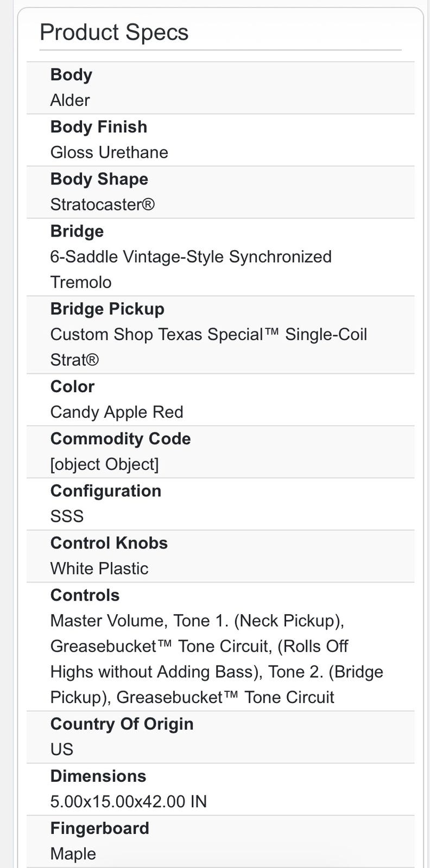
Task: Select the Country Of Origin label
Action: coord(122,724)
